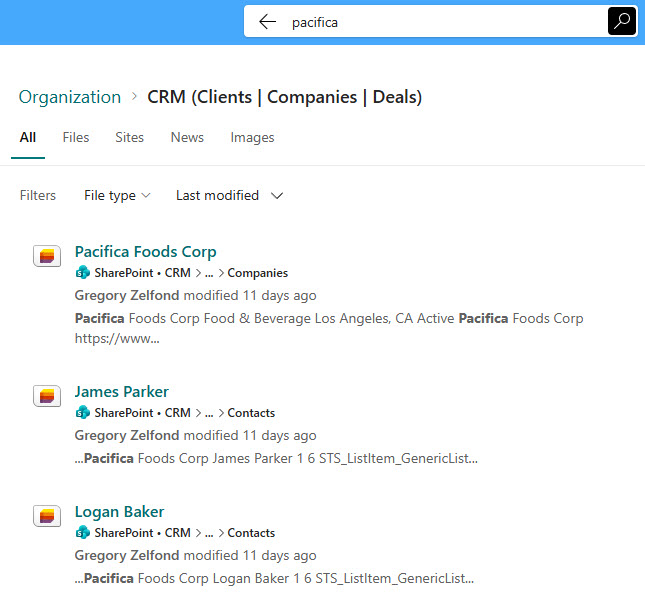Go to Organization breadcrumb link
Viewport: 645px width, 600px height.
pos(70,97)
